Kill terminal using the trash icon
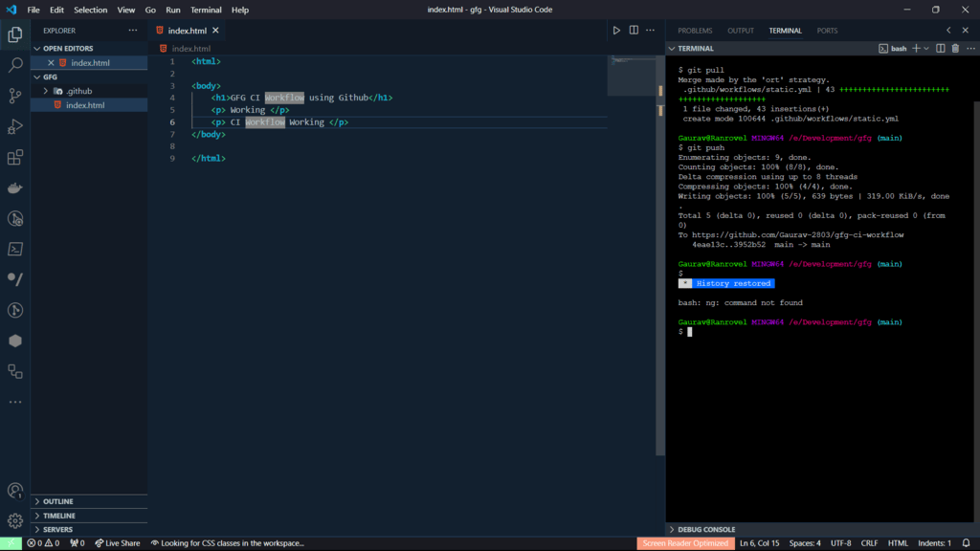This screenshot has height=551, width=980. pos(955,48)
